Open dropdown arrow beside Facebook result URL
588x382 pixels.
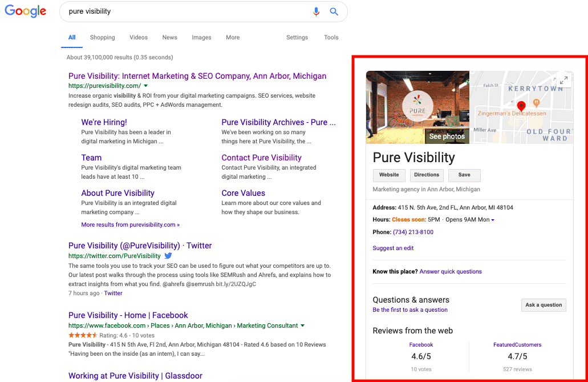pos(303,325)
